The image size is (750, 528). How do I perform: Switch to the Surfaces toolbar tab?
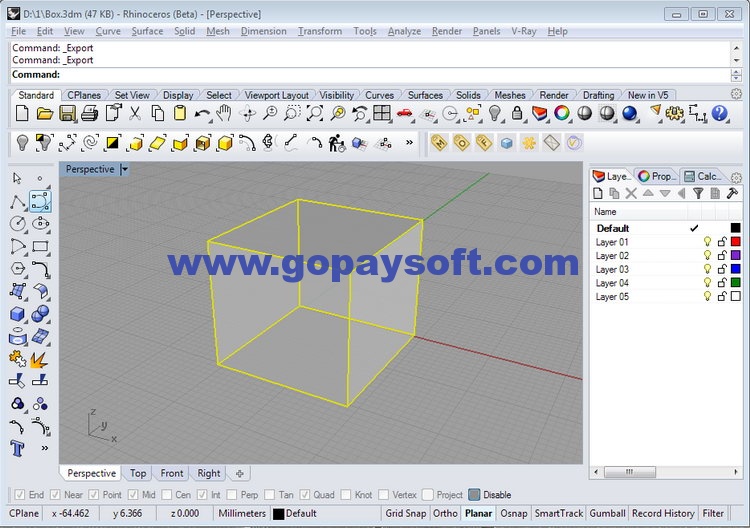(x=425, y=95)
